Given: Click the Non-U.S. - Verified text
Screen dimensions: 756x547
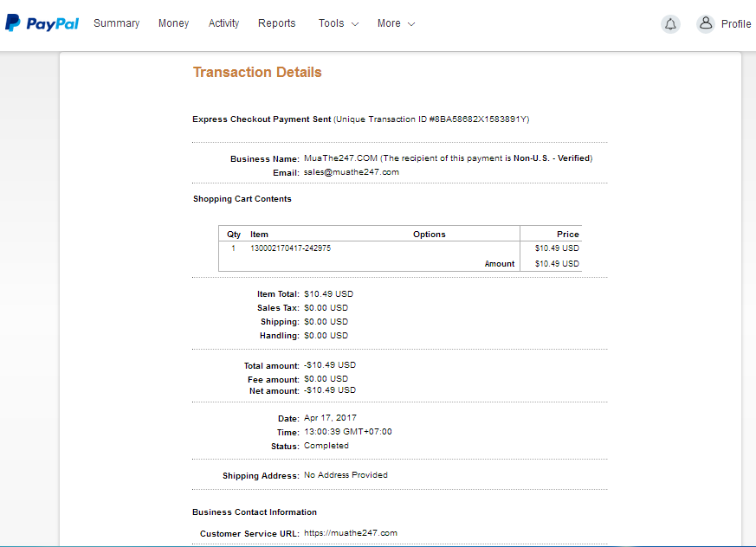Looking at the screenshot, I should click(x=552, y=158).
